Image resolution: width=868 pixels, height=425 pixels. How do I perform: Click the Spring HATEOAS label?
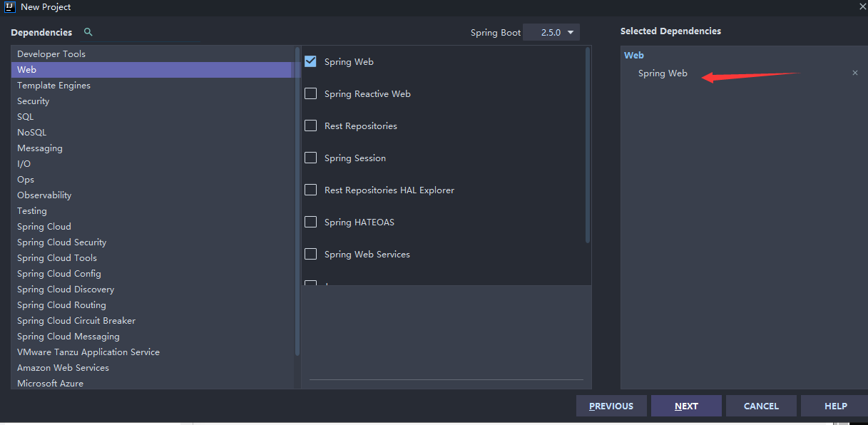pos(359,222)
